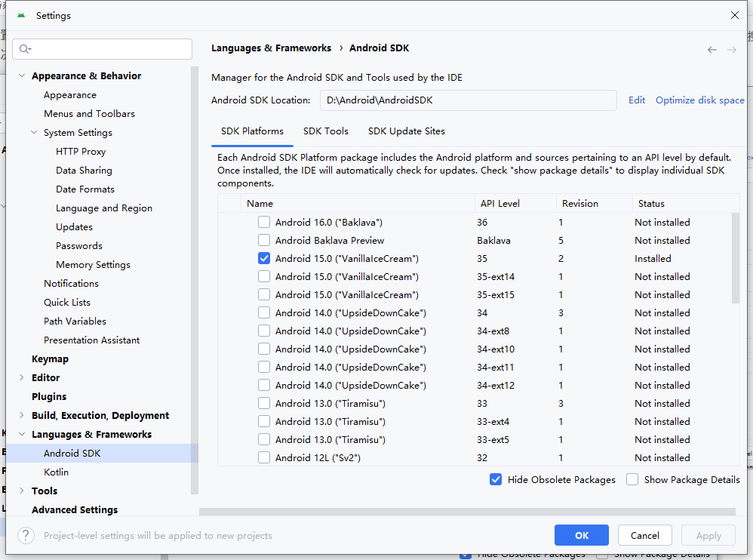This screenshot has width=753, height=560.
Task: Select Kotlin under Languages & Frameworks
Action: click(56, 472)
